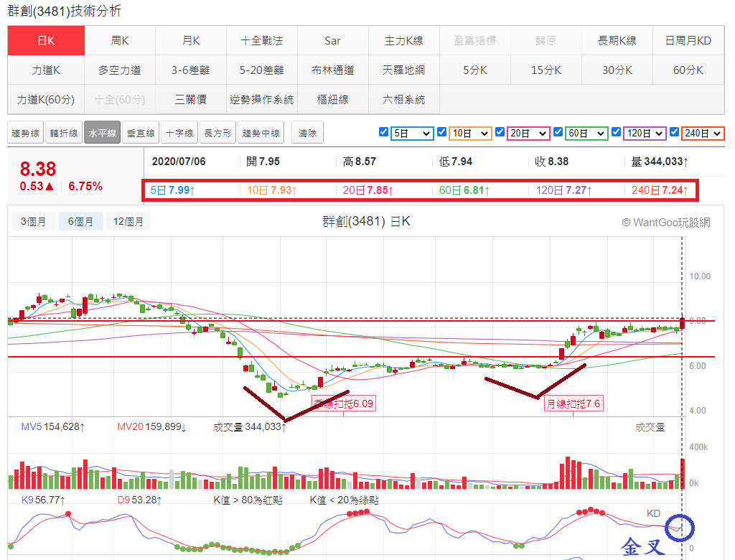Image resolution: width=735 pixels, height=560 pixels.
Task: Choose the 十字線 drawing tool
Action: click(179, 134)
